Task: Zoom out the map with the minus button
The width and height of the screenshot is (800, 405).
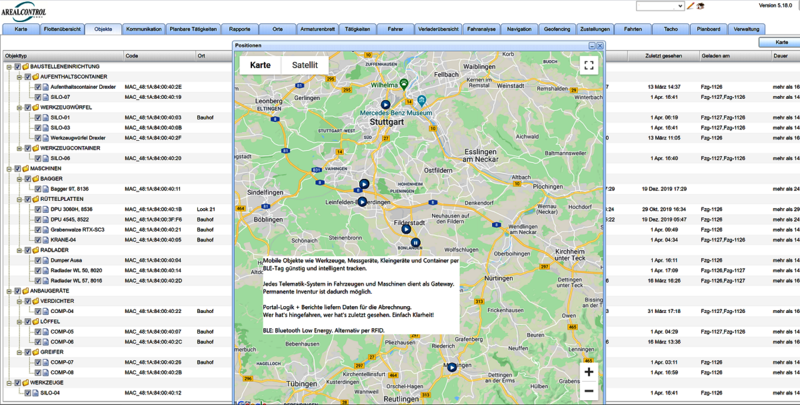Action: (589, 391)
